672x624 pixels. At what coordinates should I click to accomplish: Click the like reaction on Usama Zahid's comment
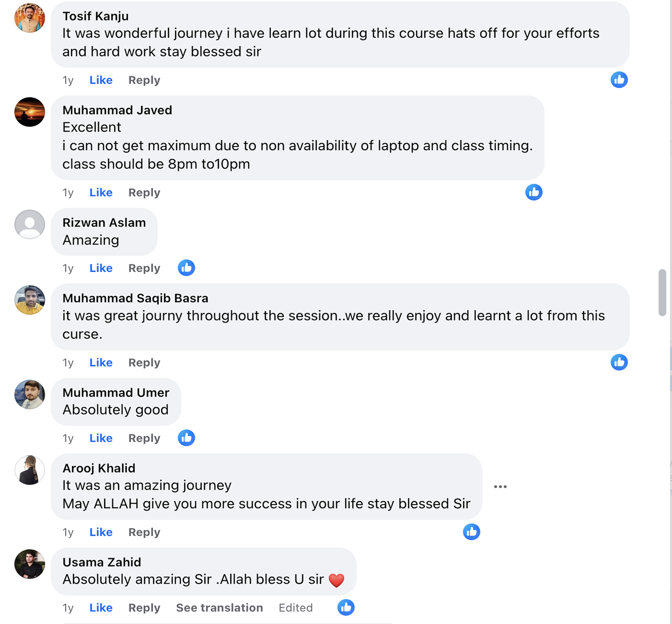(346, 607)
